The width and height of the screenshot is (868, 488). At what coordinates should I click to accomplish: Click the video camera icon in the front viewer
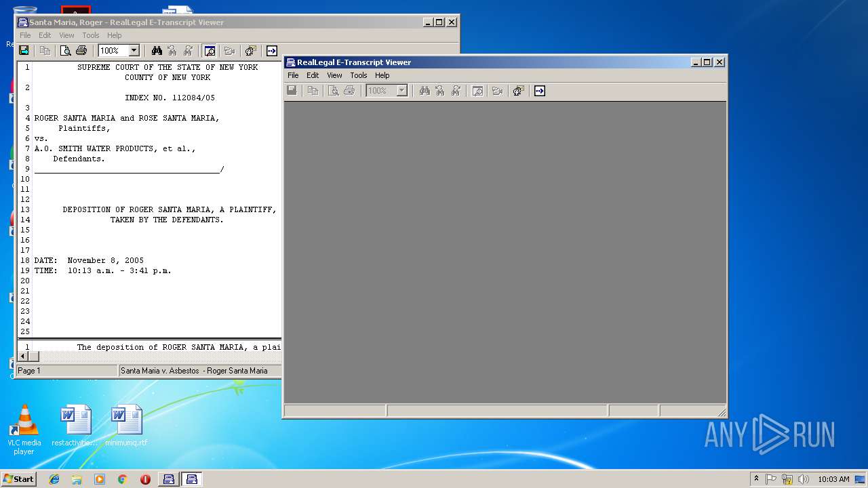coord(497,91)
